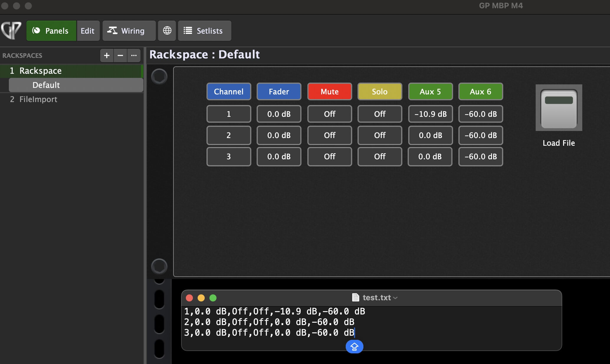610x364 pixels.
Task: Click the Panels view button
Action: click(x=51, y=31)
